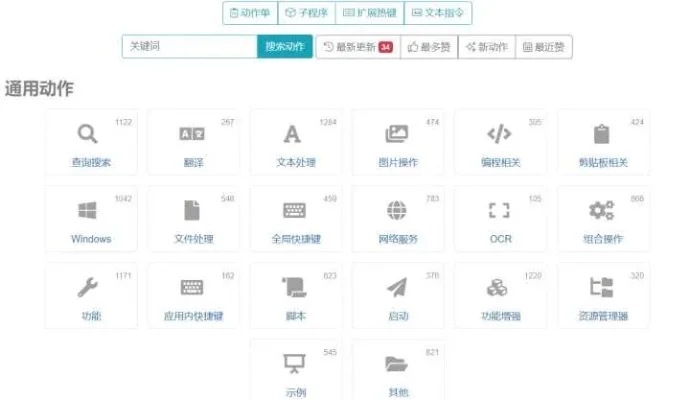Open the 文件处理 file icon
Image resolution: width=690 pixels, height=400 pixels.
pos(192,210)
